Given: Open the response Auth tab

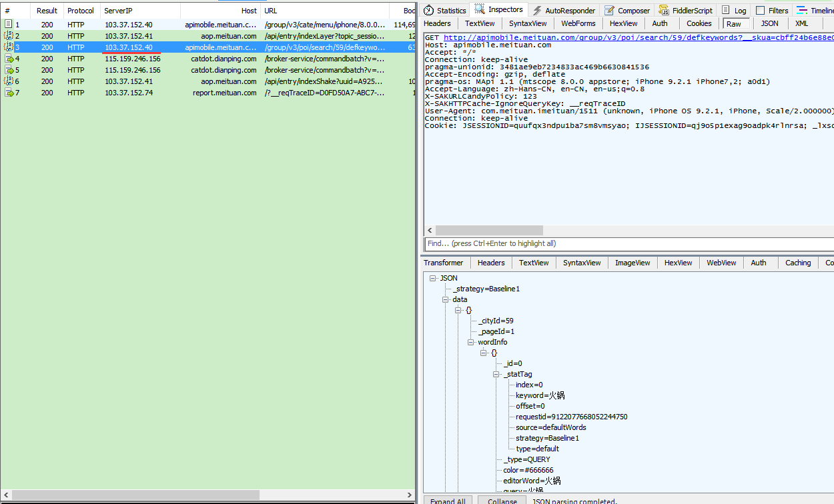Looking at the screenshot, I should [759, 263].
